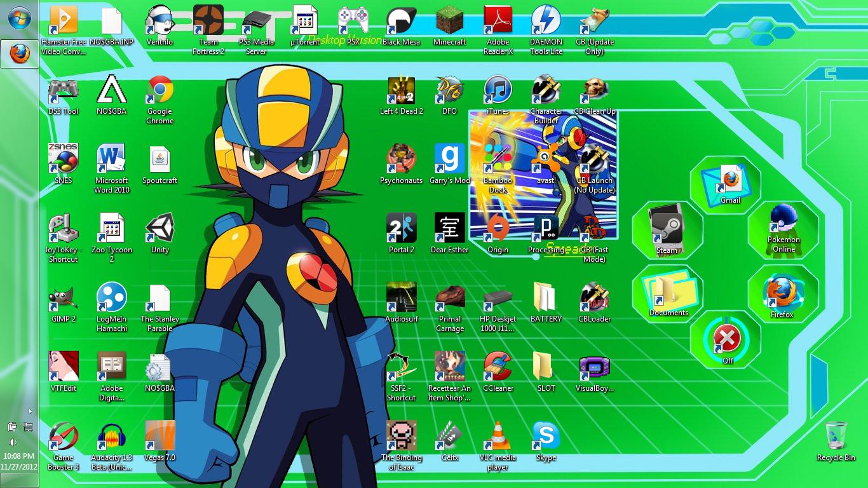Open the Documents hexagon folder
Image resolution: width=868 pixels, height=488 pixels.
coord(668,293)
